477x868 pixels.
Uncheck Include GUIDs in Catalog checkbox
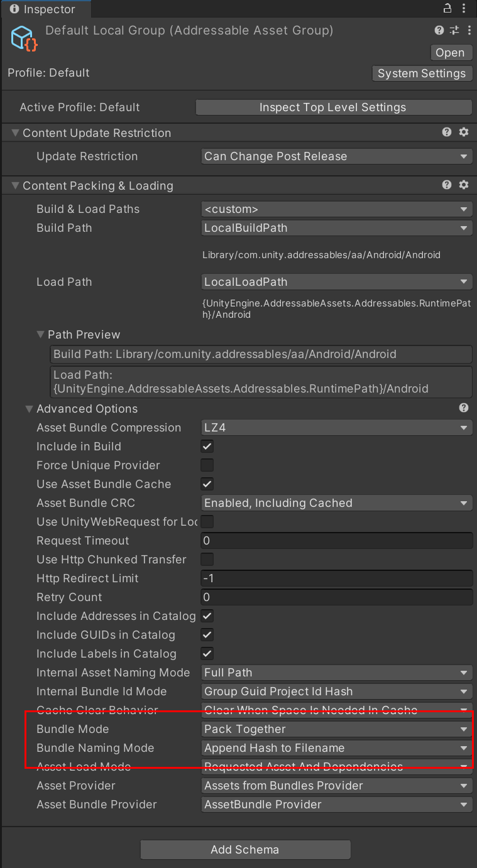pyautogui.click(x=207, y=635)
